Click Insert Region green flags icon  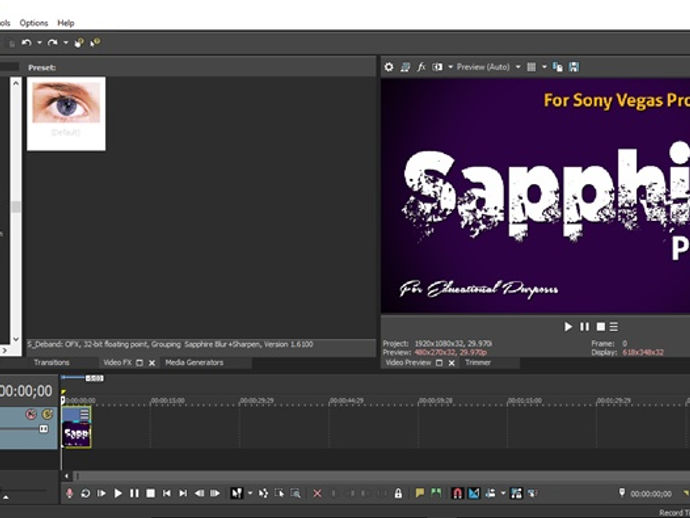click(436, 493)
